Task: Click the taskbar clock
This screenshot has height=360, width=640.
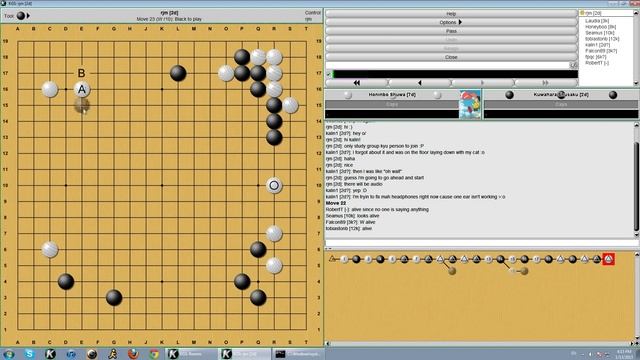Action: pyautogui.click(x=624, y=354)
